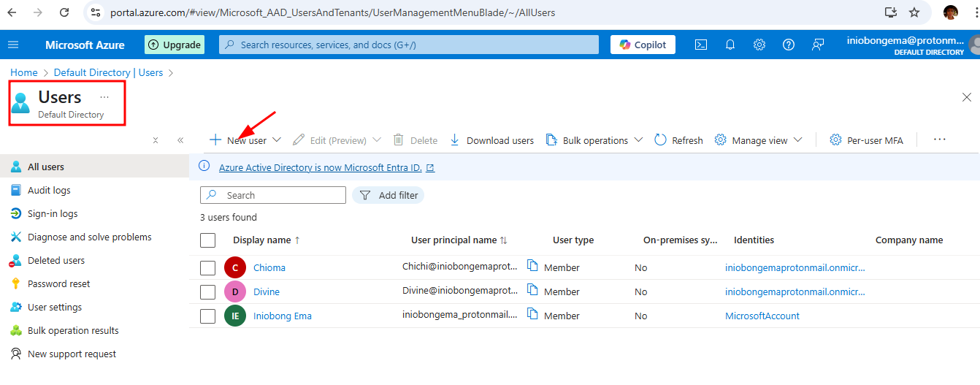Screen dimensions: 980x385
Task: Open Cloud Shell from the top bar
Action: pyautogui.click(x=700, y=45)
